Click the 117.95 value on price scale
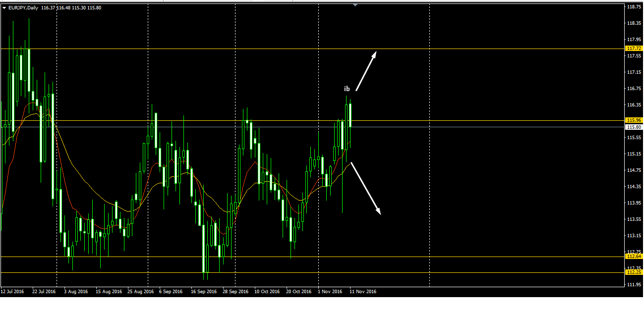This screenshot has width=644, height=310. (x=634, y=40)
